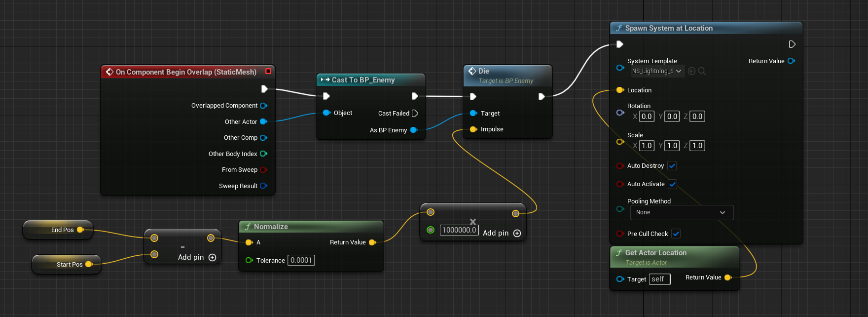Screen dimensions: 868x317
Task: Click the Rotation X value field
Action: [x=647, y=117]
